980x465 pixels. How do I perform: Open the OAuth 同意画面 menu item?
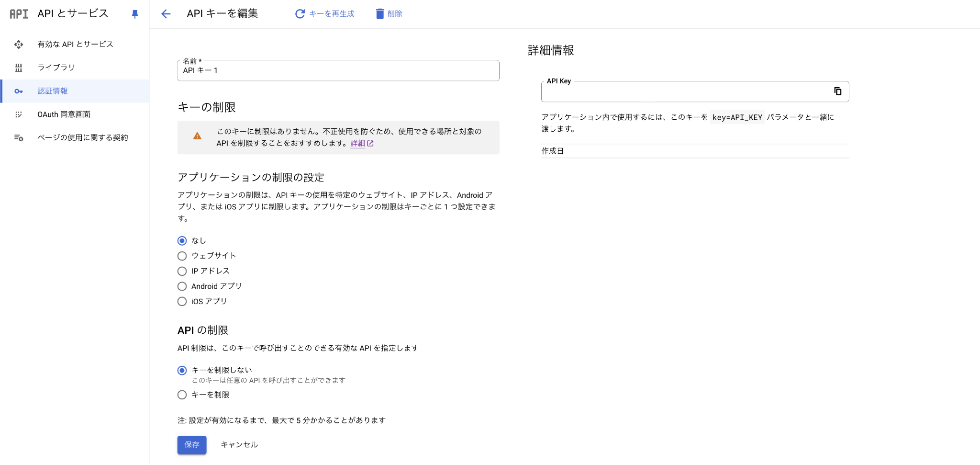(x=75, y=114)
